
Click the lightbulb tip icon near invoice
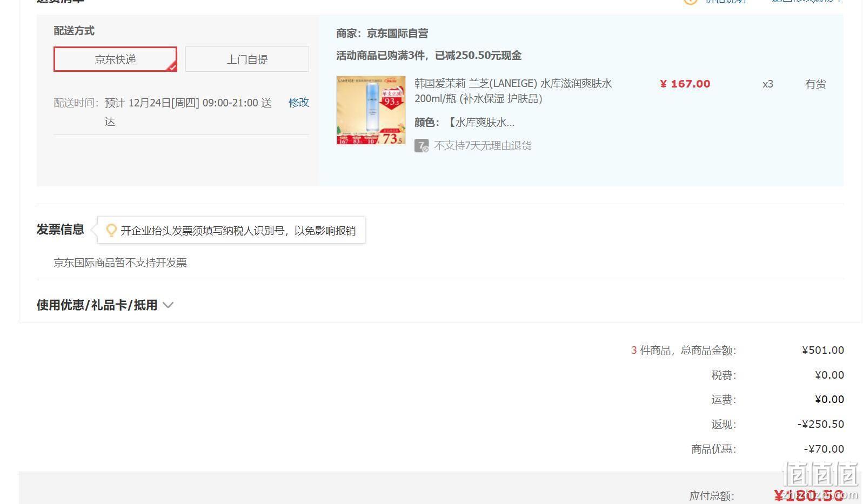[111, 231]
